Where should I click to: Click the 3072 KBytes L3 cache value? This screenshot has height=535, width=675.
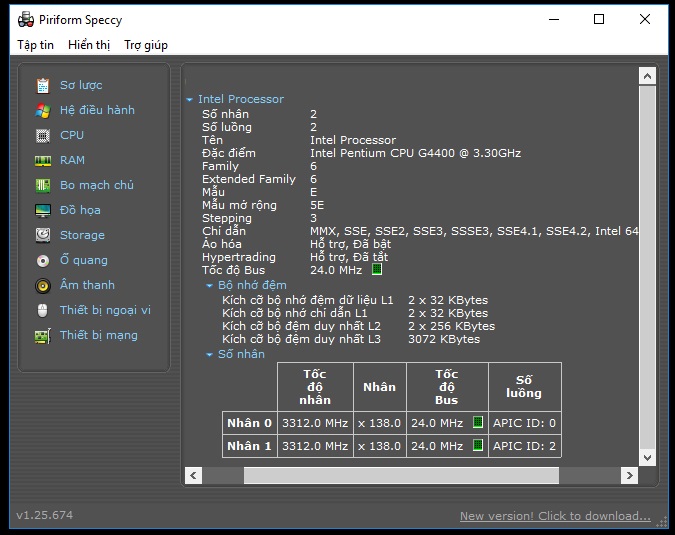click(444, 339)
